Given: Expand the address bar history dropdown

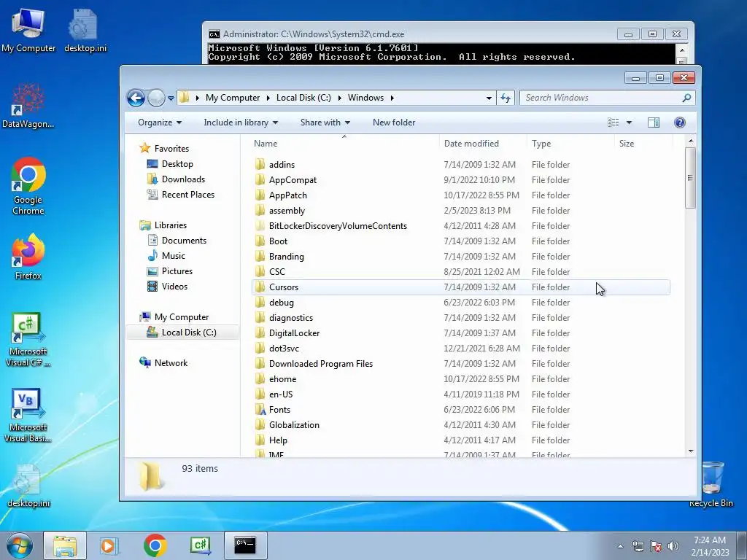Looking at the screenshot, I should [489, 98].
